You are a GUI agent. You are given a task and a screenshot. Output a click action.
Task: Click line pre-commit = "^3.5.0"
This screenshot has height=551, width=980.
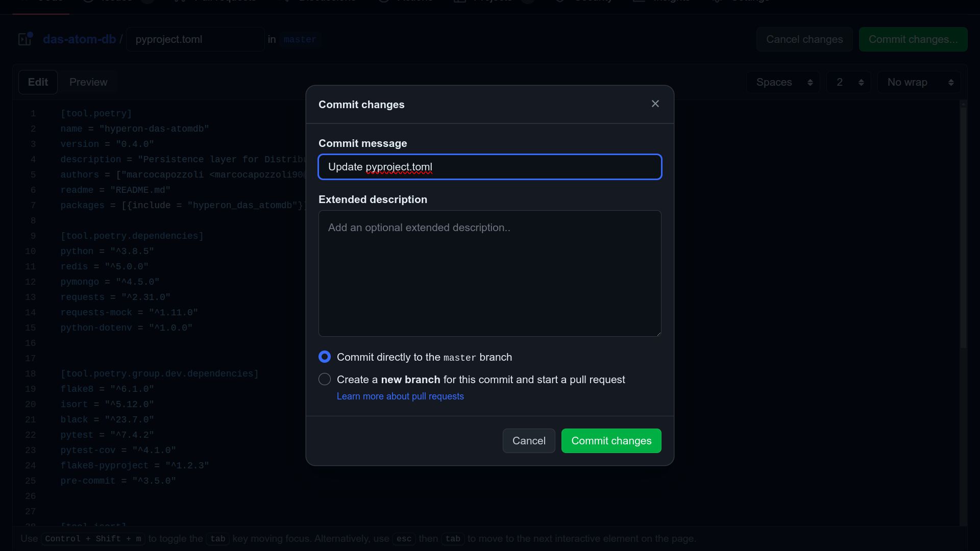tap(118, 481)
